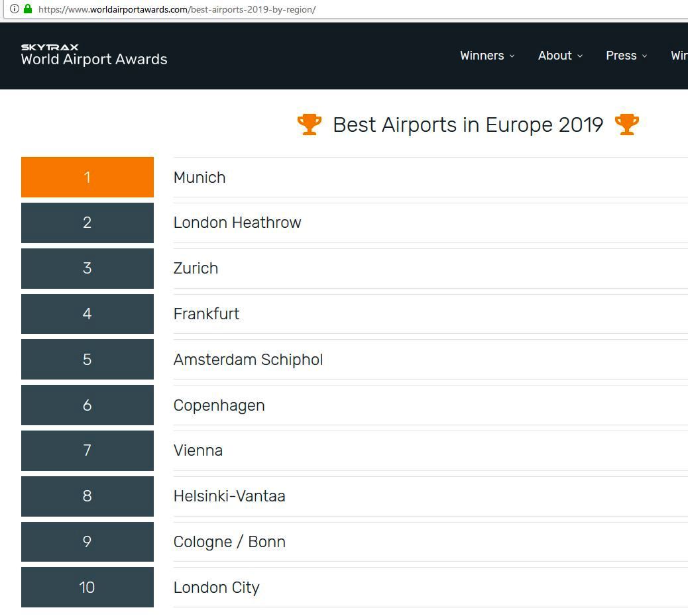Select the Copenhagen entry
The height and width of the screenshot is (616, 688).
pos(219,405)
